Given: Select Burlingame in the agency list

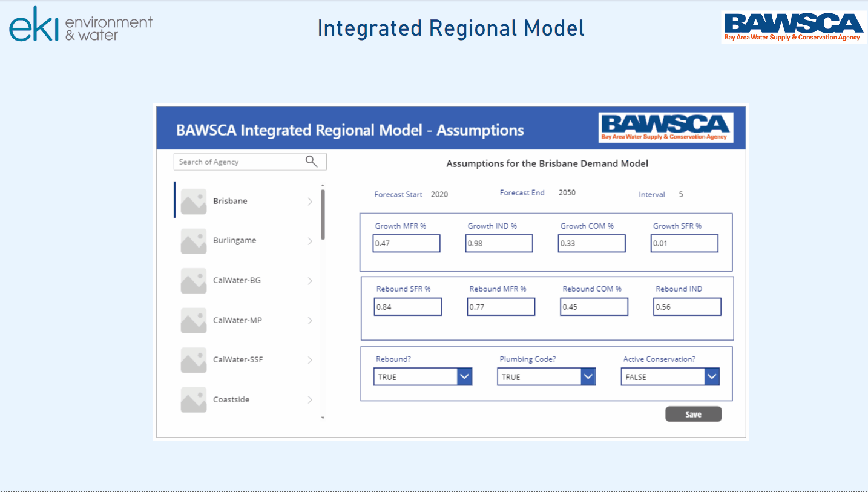Looking at the screenshot, I should [247, 241].
